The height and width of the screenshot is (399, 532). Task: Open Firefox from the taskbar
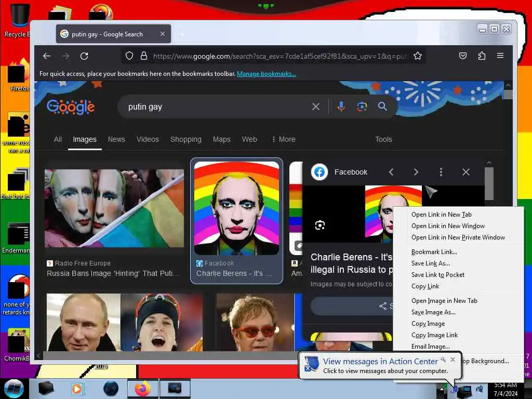click(x=142, y=389)
